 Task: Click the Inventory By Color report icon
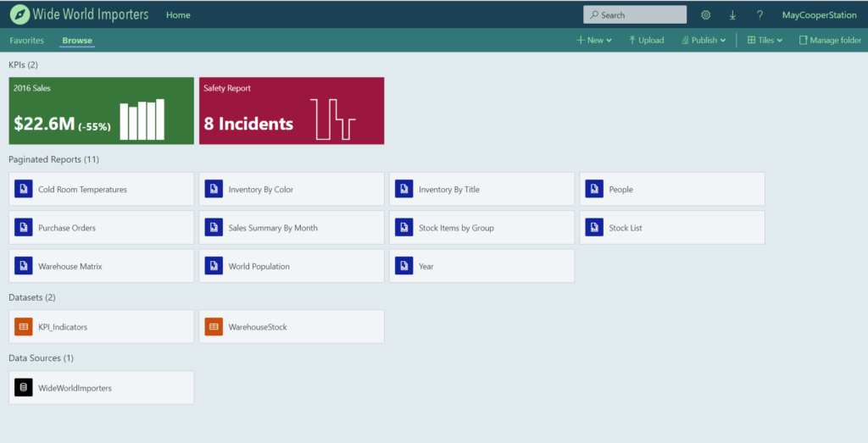click(x=214, y=189)
